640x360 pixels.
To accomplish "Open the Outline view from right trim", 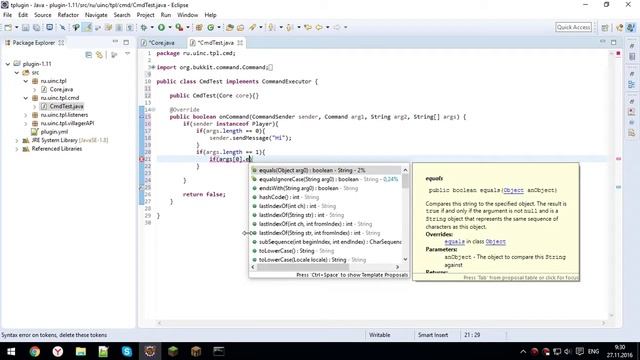I will 631,84.
